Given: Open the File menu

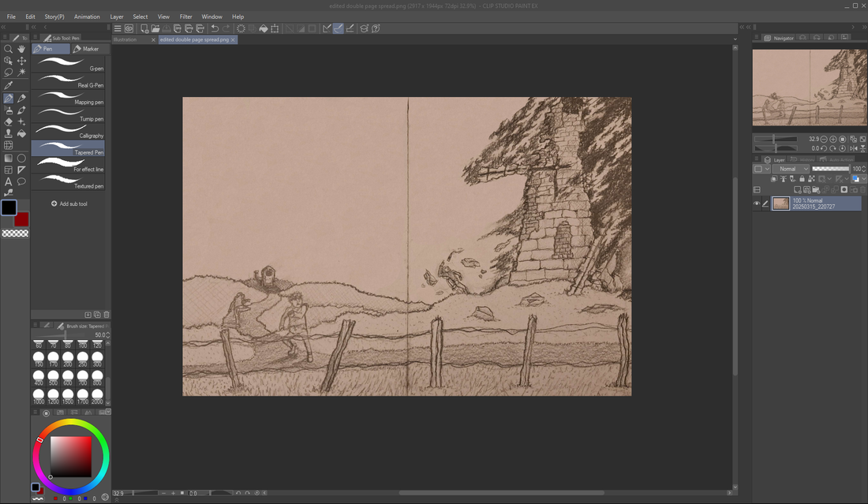Looking at the screenshot, I should click(x=11, y=17).
